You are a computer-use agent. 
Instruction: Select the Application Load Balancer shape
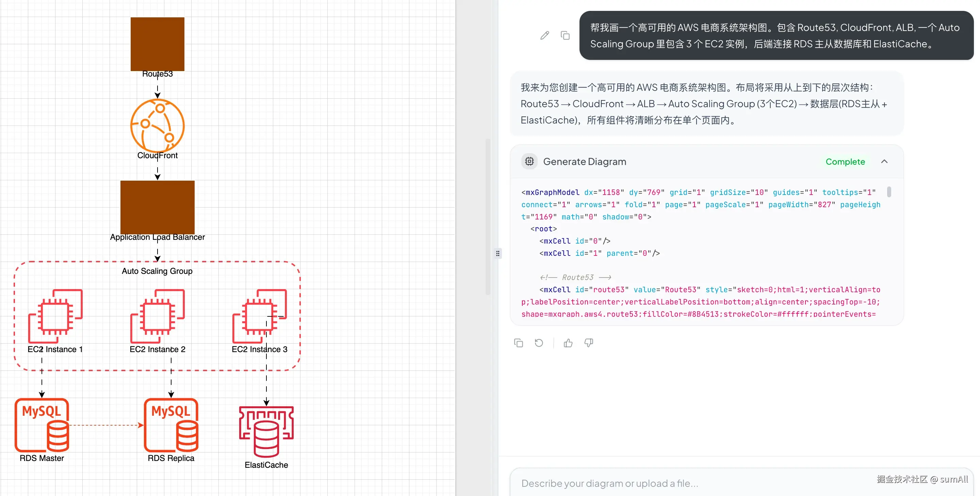157,207
